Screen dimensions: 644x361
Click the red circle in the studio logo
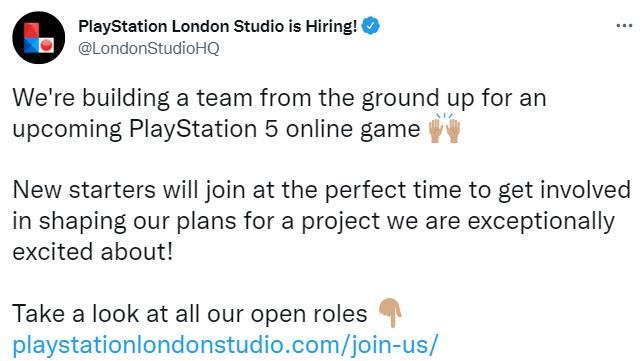click(x=46, y=44)
